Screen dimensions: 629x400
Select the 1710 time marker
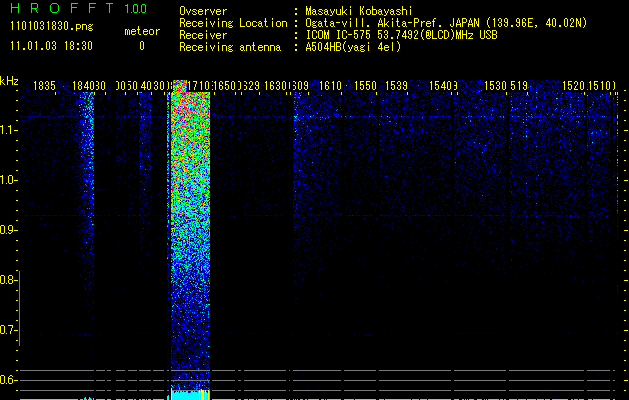click(x=199, y=86)
